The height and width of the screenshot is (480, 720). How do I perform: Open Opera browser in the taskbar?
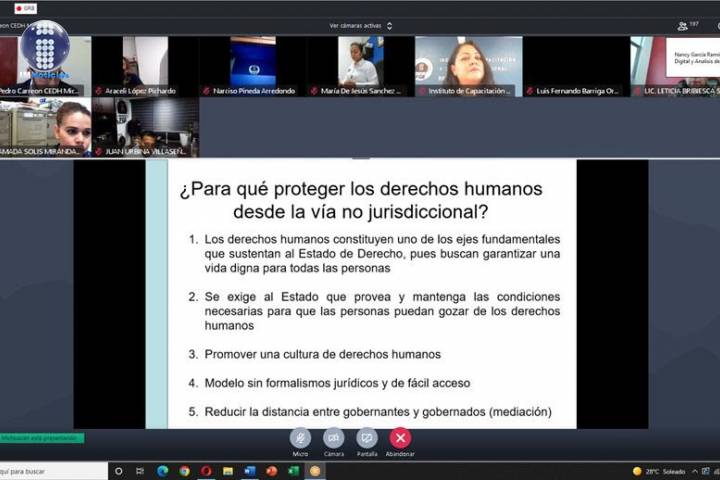click(206, 471)
